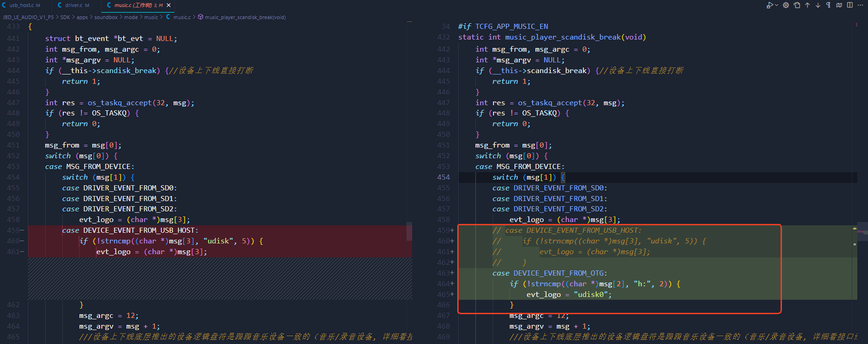Toggle whitespace display with the pilcrow icon
This screenshot has height=344, width=868.
click(828, 5)
